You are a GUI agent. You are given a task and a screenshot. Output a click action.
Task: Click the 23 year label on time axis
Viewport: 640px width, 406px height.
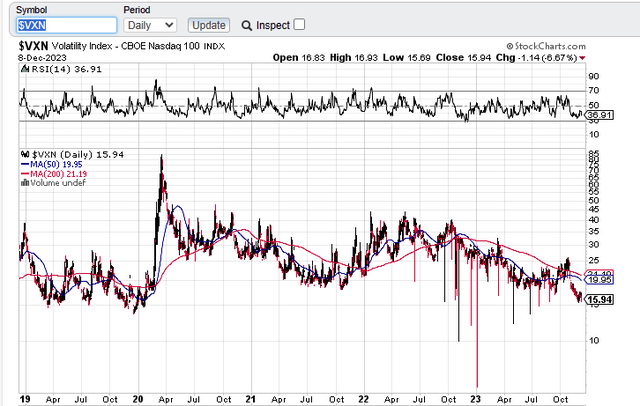pos(476,399)
